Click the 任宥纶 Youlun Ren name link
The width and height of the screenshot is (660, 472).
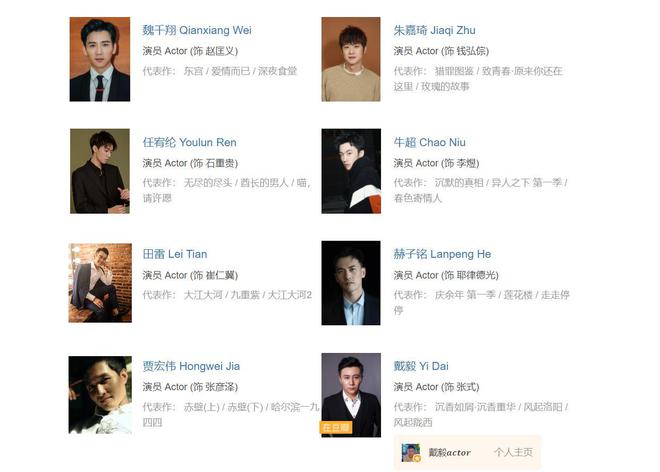[x=189, y=142]
